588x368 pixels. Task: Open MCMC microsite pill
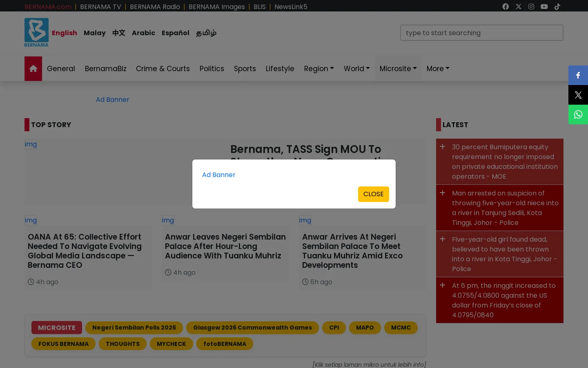pos(401,328)
